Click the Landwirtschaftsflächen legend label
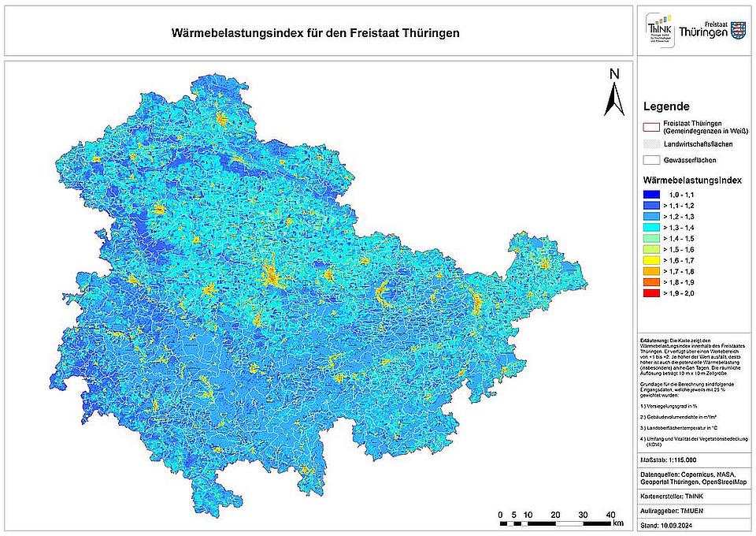This screenshot has height=536, width=756. (x=699, y=144)
